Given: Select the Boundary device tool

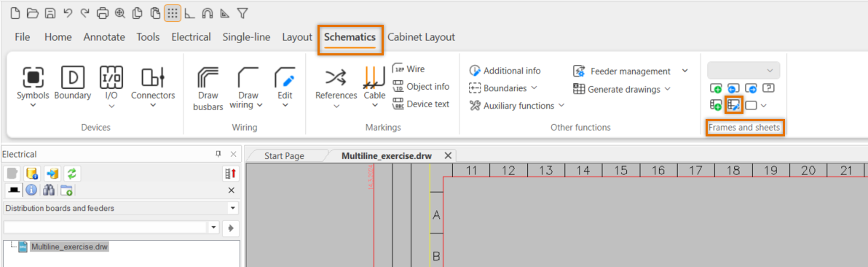Looking at the screenshot, I should (73, 83).
